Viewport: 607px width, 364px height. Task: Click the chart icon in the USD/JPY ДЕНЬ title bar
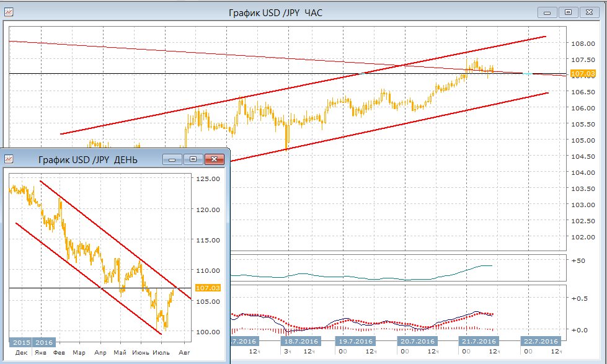pos(9,159)
